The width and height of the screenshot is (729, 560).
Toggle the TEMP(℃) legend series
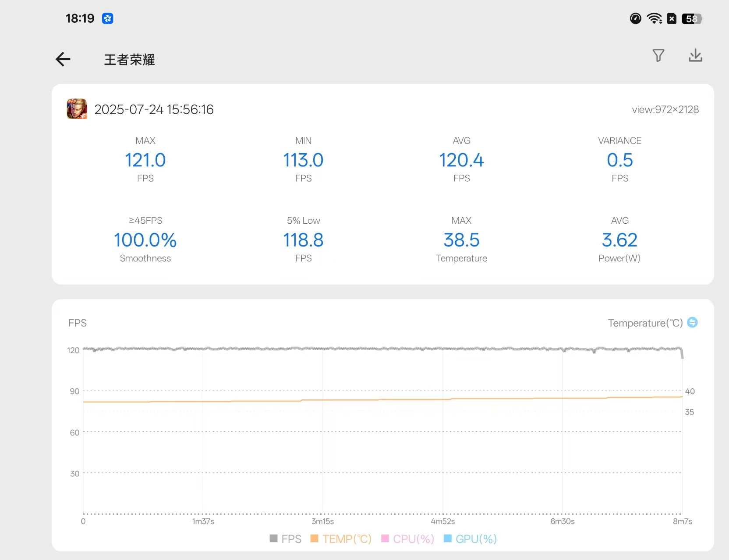tap(341, 539)
